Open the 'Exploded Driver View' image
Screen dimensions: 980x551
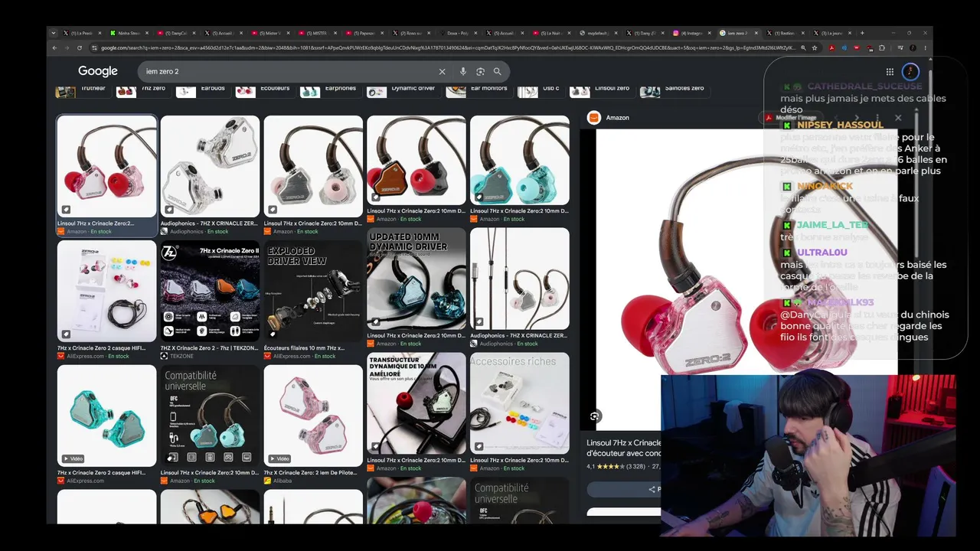point(313,291)
